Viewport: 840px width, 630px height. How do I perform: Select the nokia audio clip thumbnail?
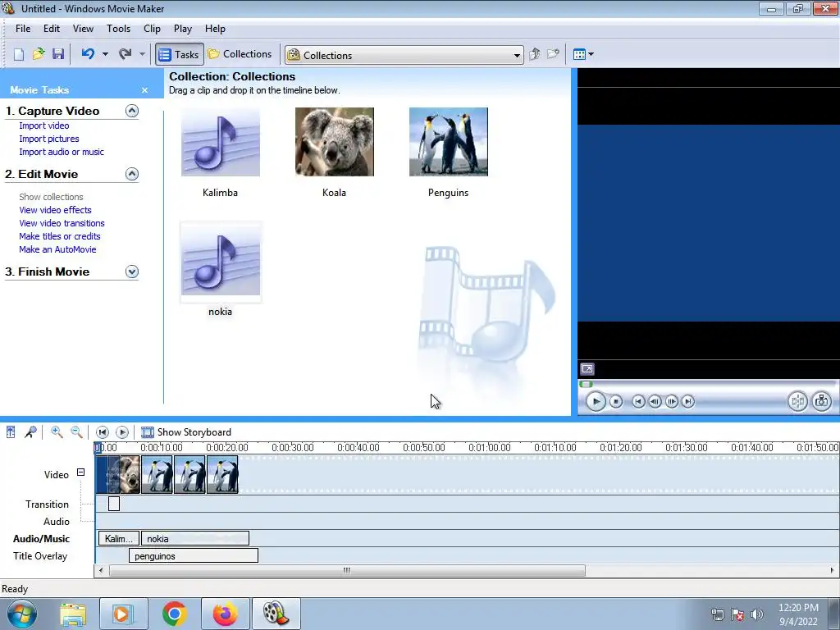[220, 260]
